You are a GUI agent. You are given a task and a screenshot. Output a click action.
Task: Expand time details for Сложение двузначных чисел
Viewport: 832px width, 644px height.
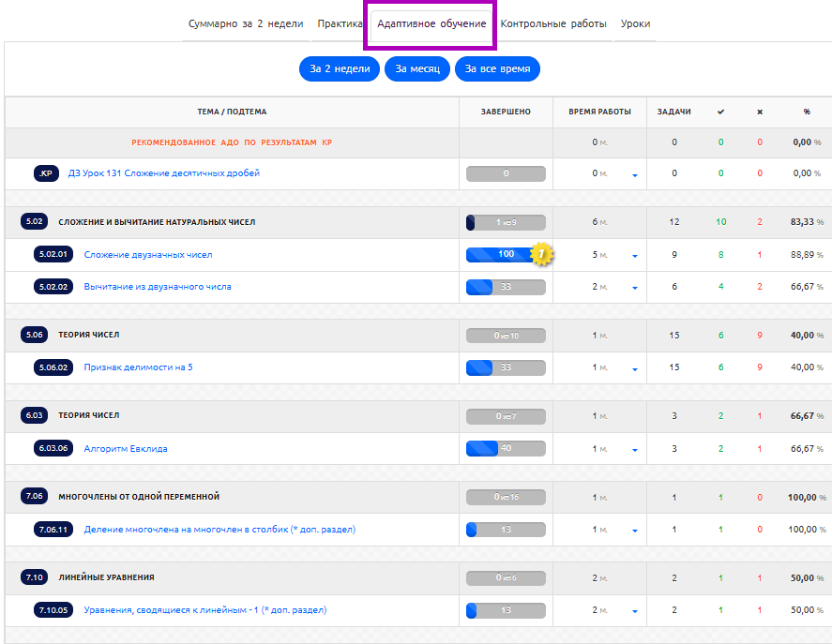tap(635, 256)
